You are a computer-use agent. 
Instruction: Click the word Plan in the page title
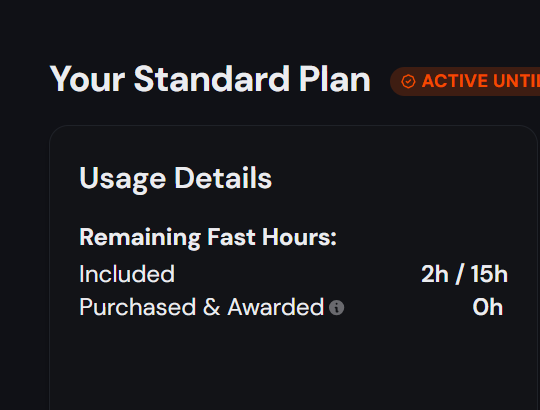point(334,79)
